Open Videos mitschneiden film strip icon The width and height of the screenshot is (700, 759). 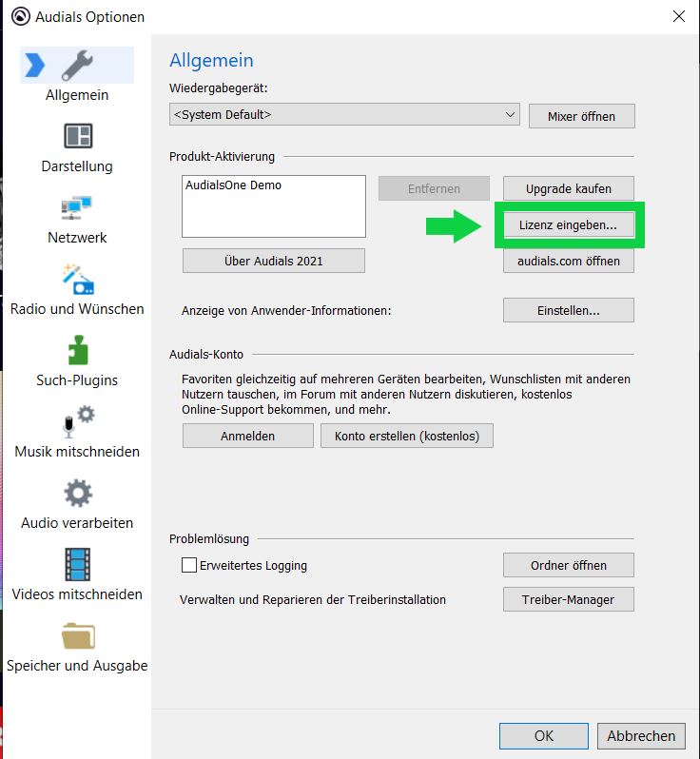[x=77, y=564]
